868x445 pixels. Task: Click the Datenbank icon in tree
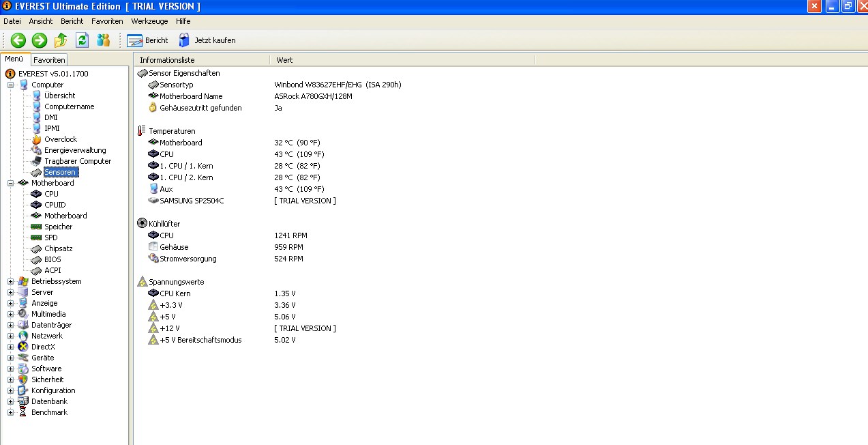point(23,401)
